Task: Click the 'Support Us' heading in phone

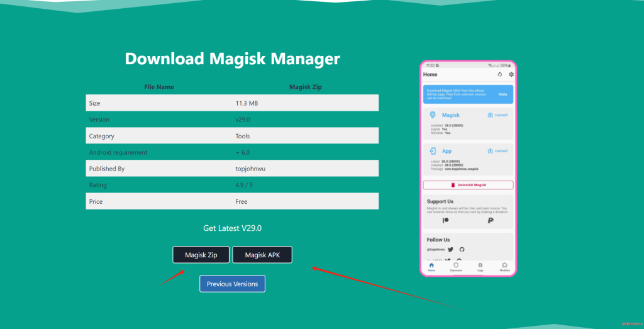Action: (x=440, y=201)
